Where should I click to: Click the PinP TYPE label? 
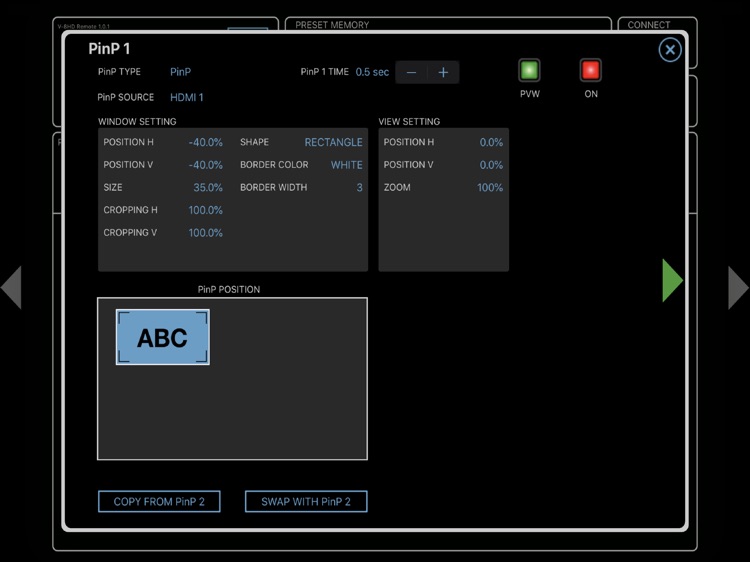(x=119, y=72)
